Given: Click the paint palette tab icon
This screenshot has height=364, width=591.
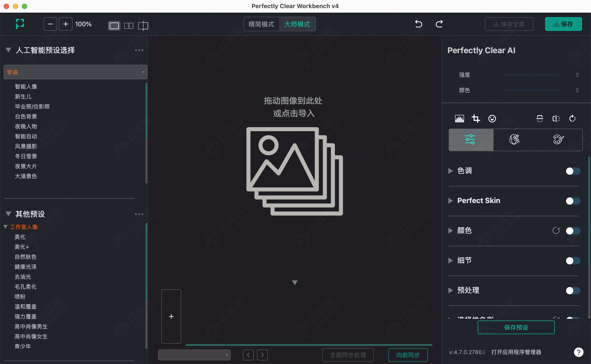Looking at the screenshot, I should [x=558, y=139].
